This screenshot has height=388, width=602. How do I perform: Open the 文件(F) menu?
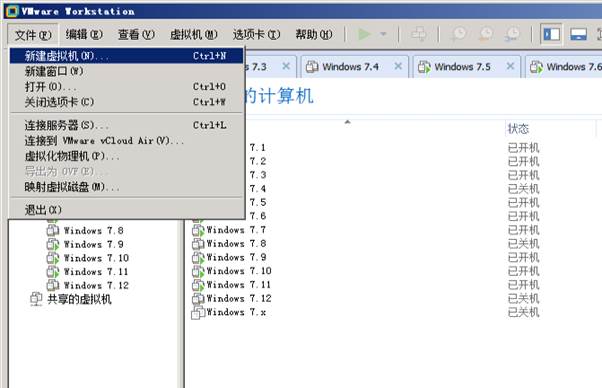[33, 35]
